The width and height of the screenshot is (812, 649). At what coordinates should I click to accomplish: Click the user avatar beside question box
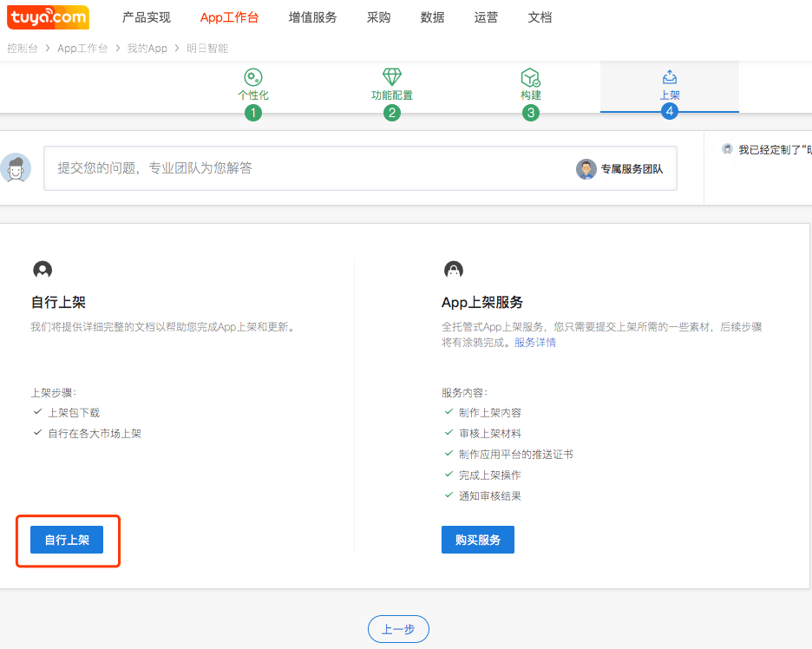[x=16, y=168]
